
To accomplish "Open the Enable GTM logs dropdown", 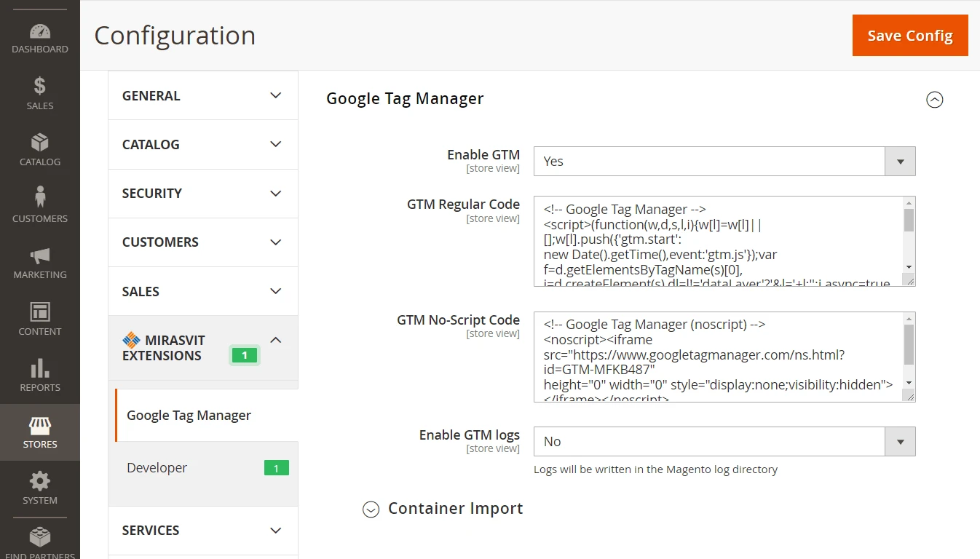I will [724, 442].
